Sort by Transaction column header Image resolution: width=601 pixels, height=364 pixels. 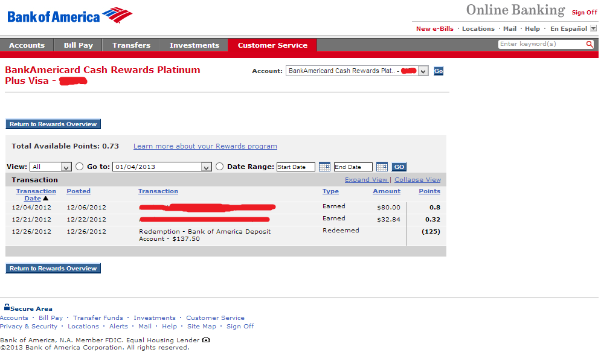tap(158, 191)
